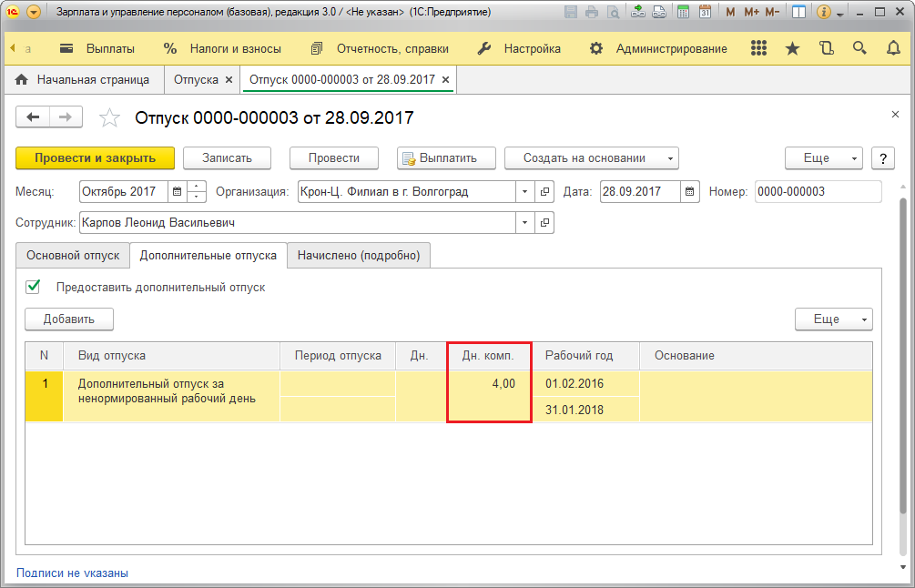The height and width of the screenshot is (588, 915).
Task: Add document to favorites with star outline
Action: pos(109,117)
